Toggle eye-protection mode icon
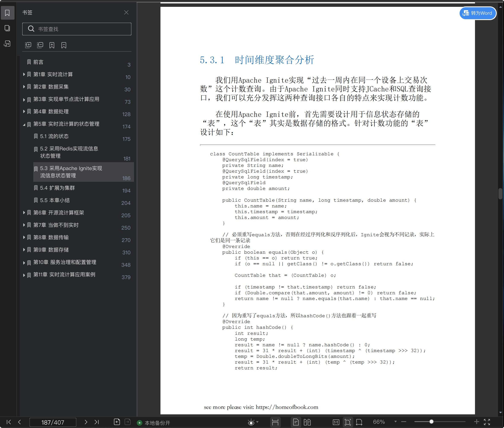This screenshot has width=504, height=428. 251,422
